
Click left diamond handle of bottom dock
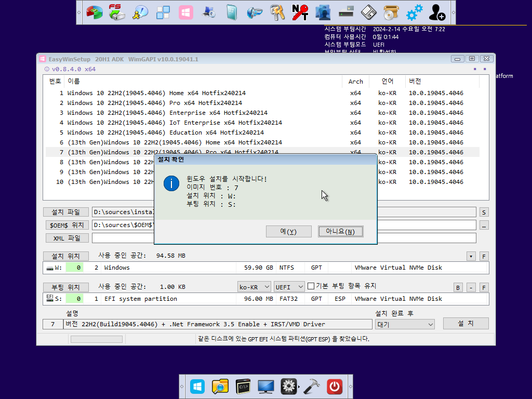[x=182, y=387]
